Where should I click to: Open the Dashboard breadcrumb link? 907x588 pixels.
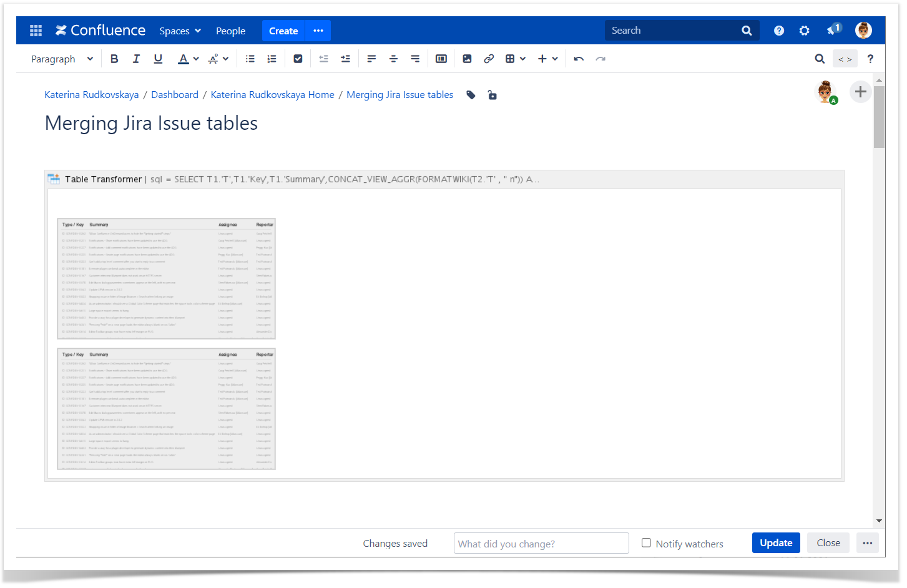[175, 95]
